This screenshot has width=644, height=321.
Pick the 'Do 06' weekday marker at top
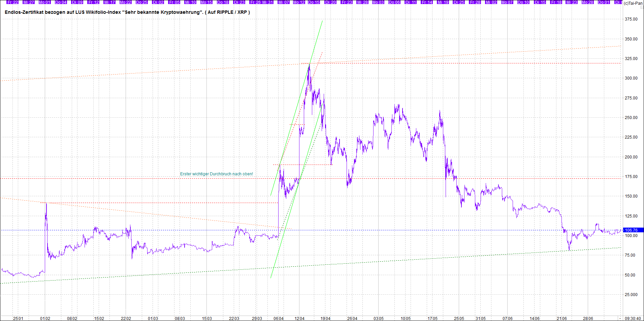(394, 2)
